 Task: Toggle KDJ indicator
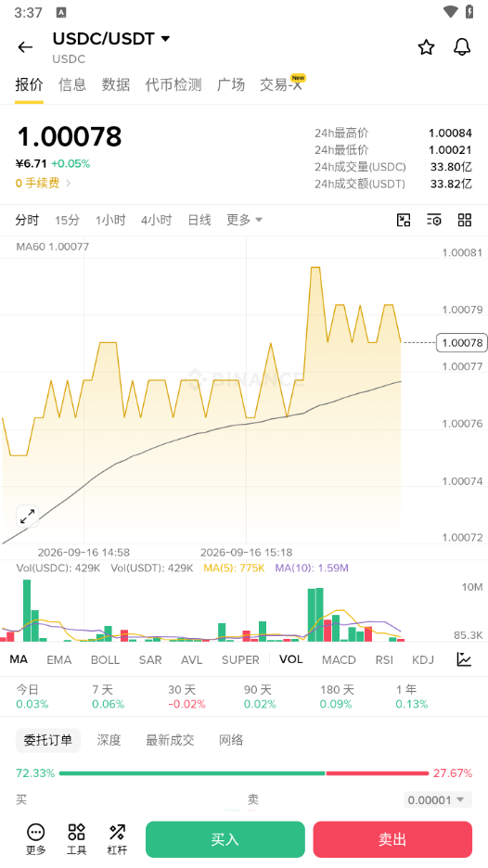[423, 660]
